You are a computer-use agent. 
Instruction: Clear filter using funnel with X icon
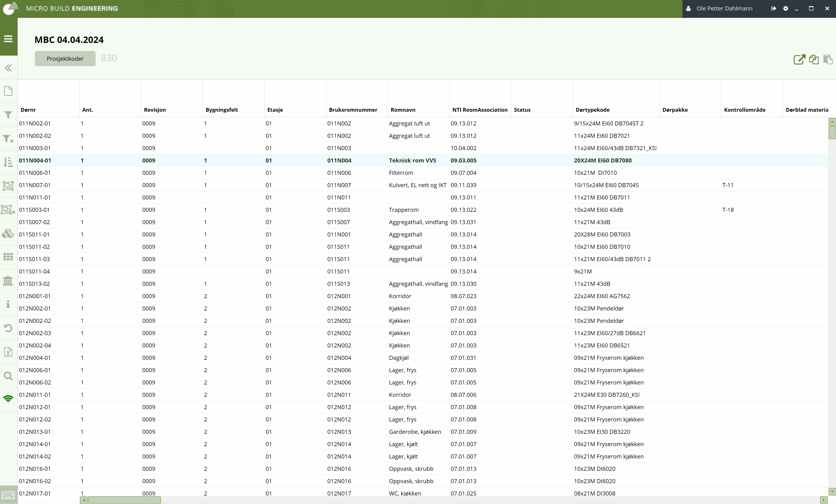pyautogui.click(x=8, y=139)
